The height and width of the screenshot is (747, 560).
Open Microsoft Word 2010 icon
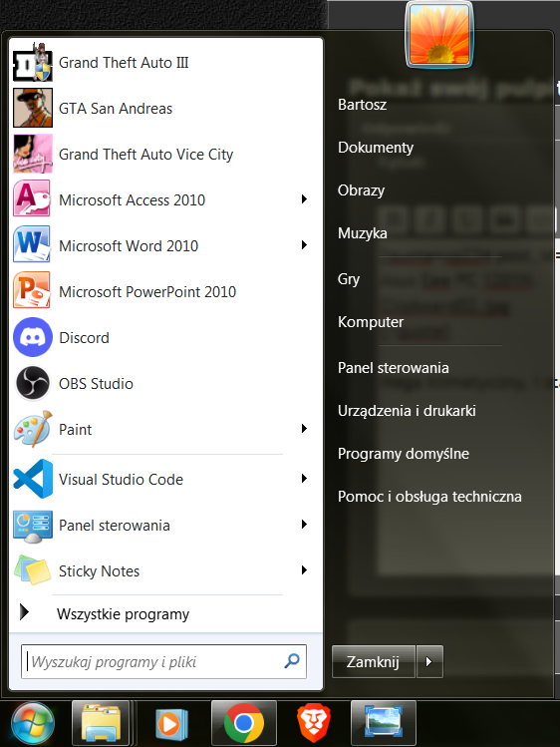(32, 245)
